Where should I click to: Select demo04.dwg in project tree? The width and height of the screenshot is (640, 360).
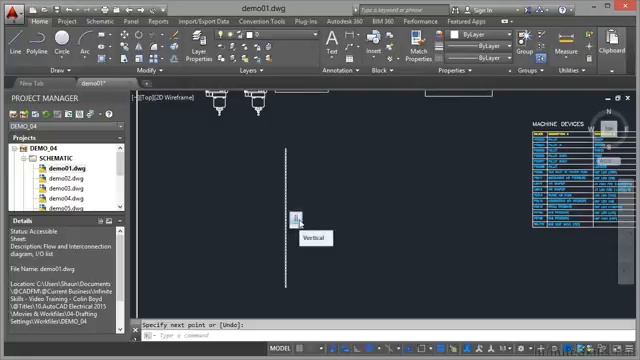coord(66,198)
